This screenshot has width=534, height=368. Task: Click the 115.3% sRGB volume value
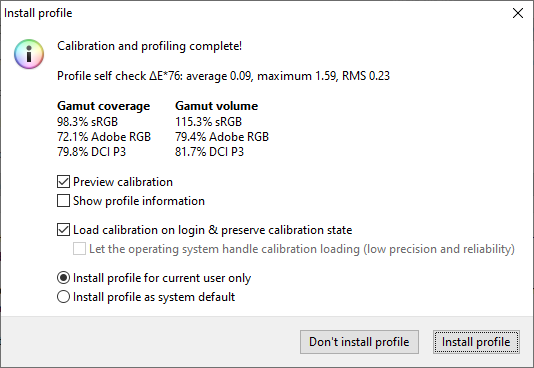(x=208, y=122)
